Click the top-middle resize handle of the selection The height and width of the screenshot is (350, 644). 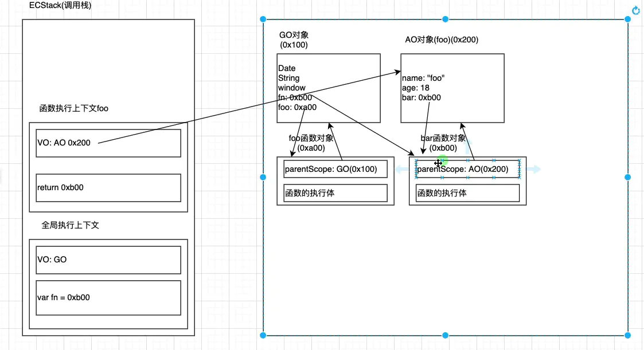pyautogui.click(x=446, y=19)
